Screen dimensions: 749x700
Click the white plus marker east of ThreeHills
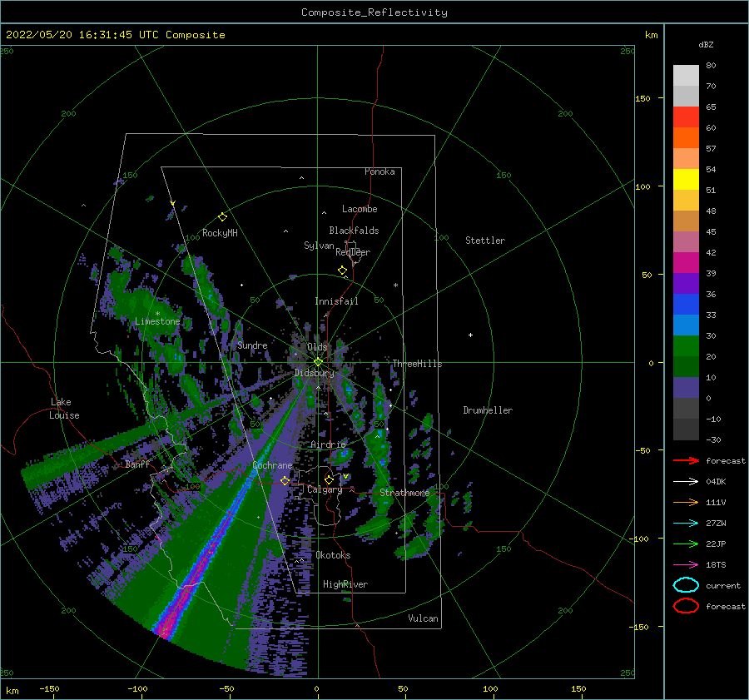(x=470, y=335)
